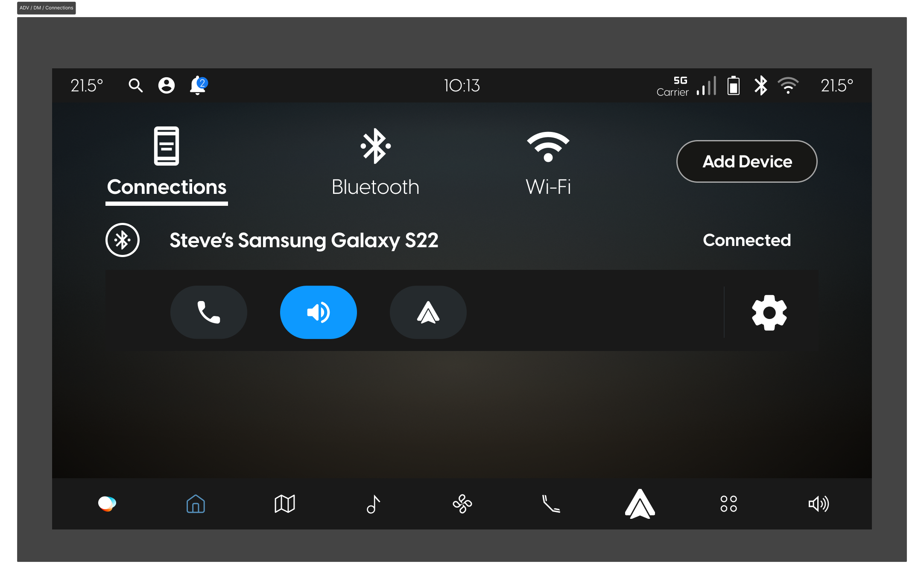Toggle phone calls for Galaxy S22

click(208, 312)
